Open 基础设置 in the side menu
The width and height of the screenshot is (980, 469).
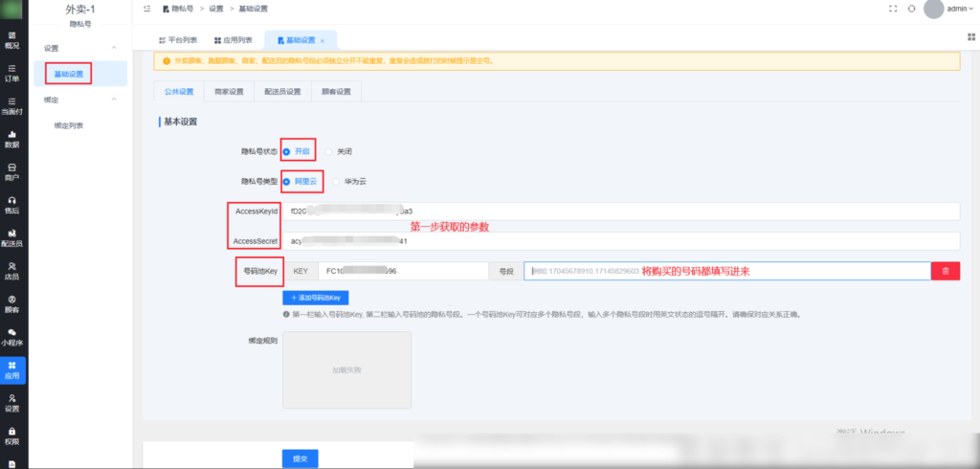80,74
